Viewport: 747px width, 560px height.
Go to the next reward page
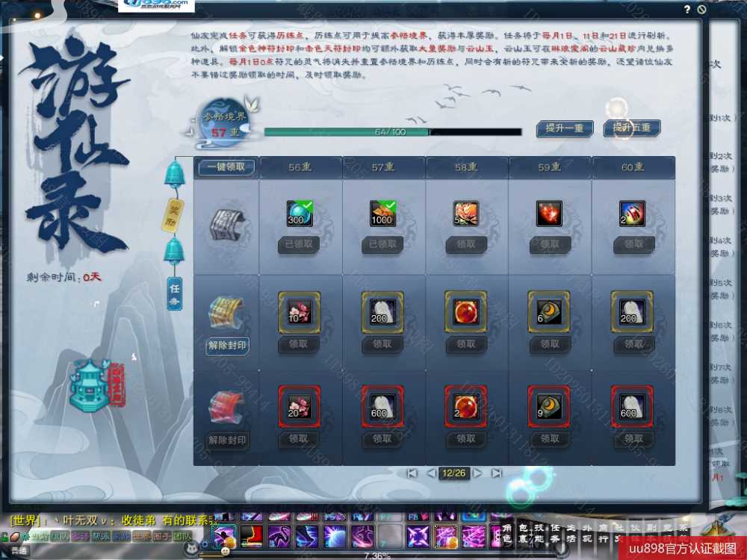coord(477,473)
